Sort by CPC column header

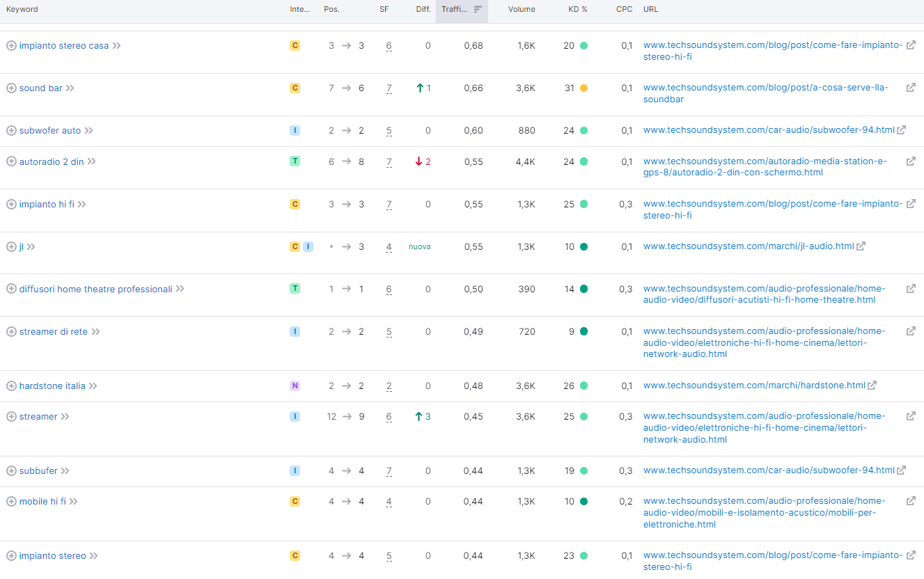625,9
